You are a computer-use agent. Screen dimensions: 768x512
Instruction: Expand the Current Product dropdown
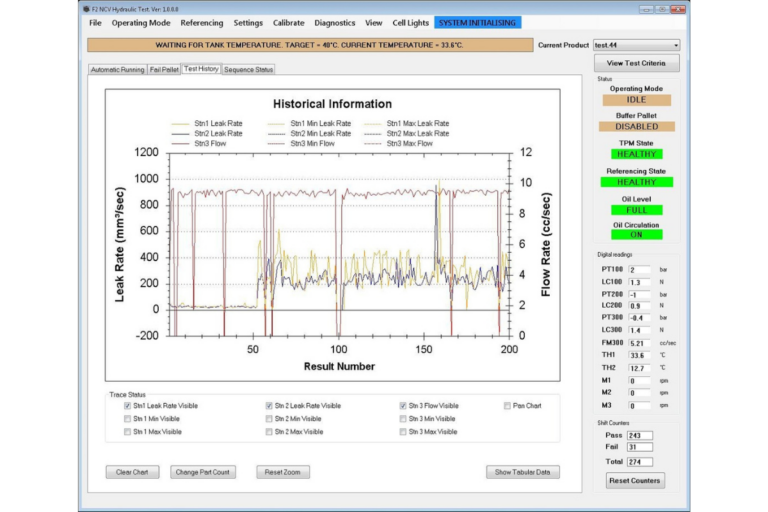pyautogui.click(x=676, y=45)
